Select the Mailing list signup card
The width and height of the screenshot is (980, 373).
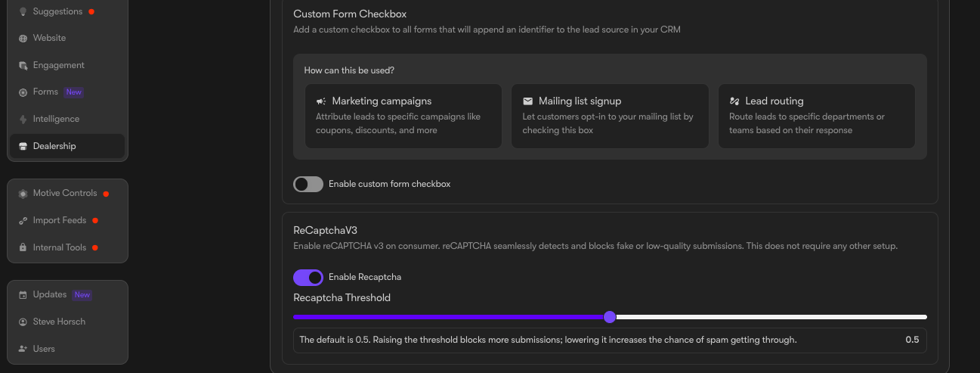611,116
